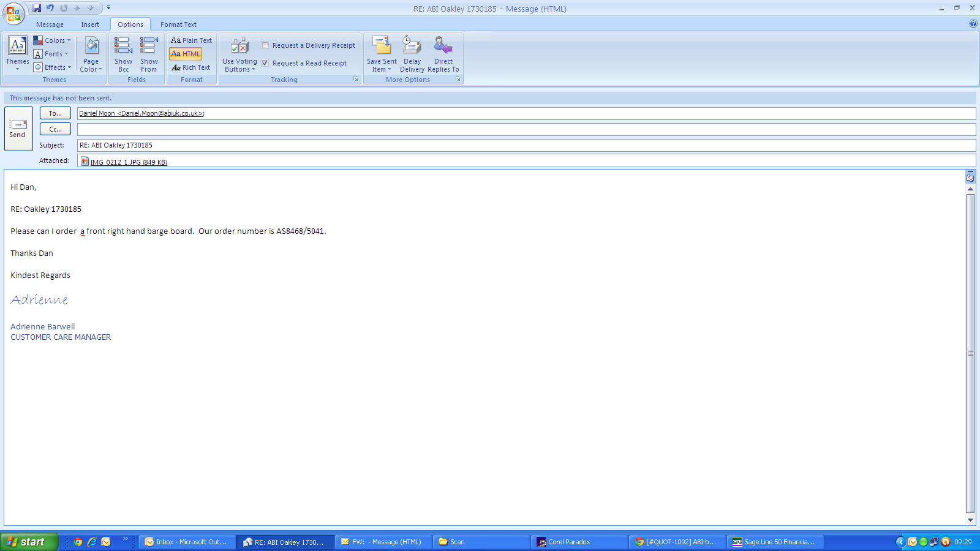Viewport: 980px width, 551px height.
Task: Open Outlook Help via question mark icon
Action: click(x=973, y=24)
